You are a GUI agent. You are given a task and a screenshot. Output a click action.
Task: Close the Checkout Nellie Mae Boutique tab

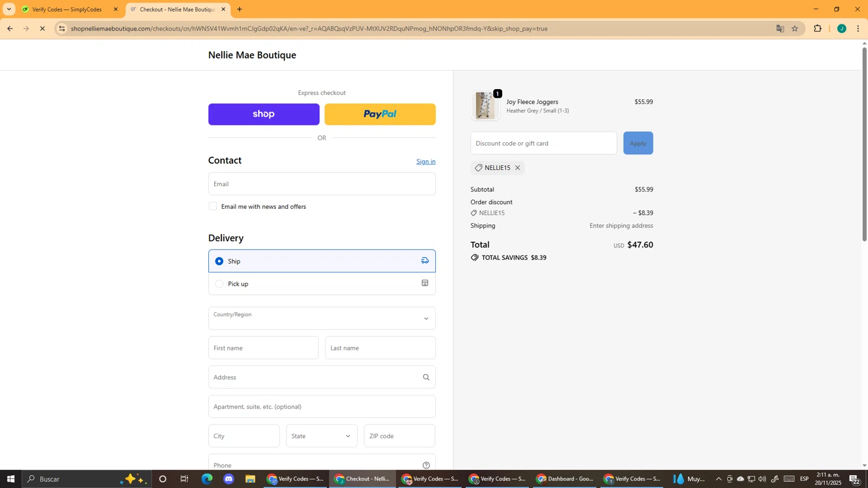point(223,9)
